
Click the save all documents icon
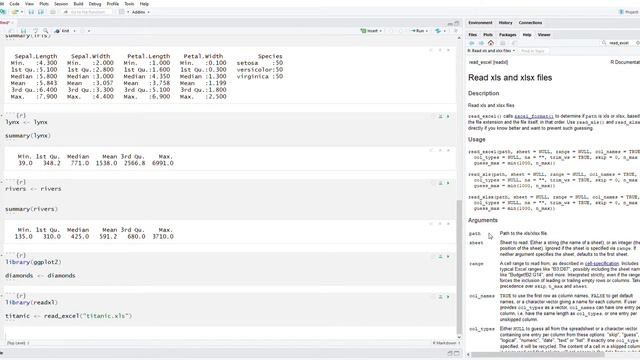pos(41,12)
